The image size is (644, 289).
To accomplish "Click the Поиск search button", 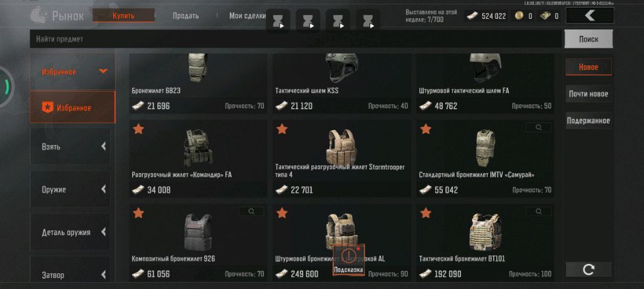I will [x=589, y=39].
